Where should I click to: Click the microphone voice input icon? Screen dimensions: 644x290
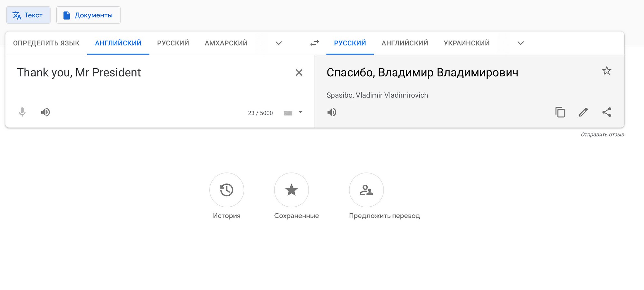click(22, 112)
